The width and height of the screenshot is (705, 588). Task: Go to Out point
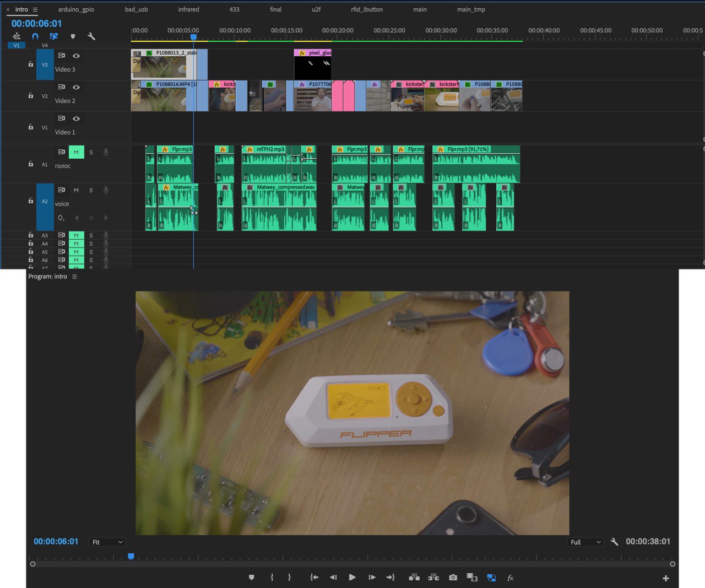391,578
